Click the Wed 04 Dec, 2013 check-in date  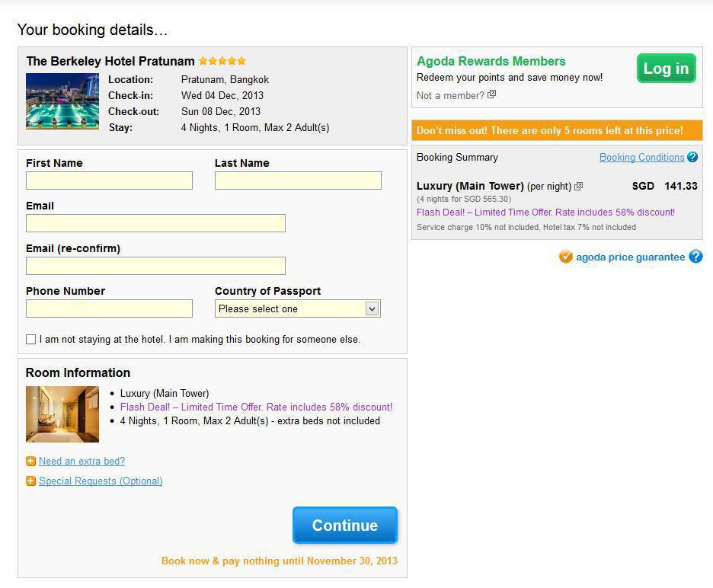222,95
